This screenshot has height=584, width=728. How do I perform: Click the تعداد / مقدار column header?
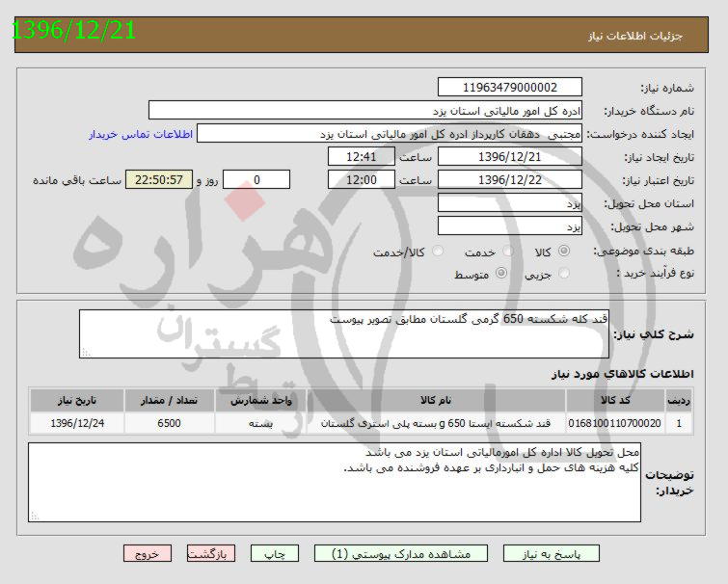[x=169, y=400]
